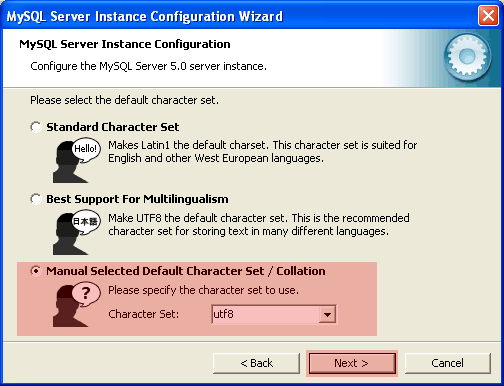The image size is (504, 386).
Task: Click 'Character Set:' label text
Action: click(x=143, y=314)
